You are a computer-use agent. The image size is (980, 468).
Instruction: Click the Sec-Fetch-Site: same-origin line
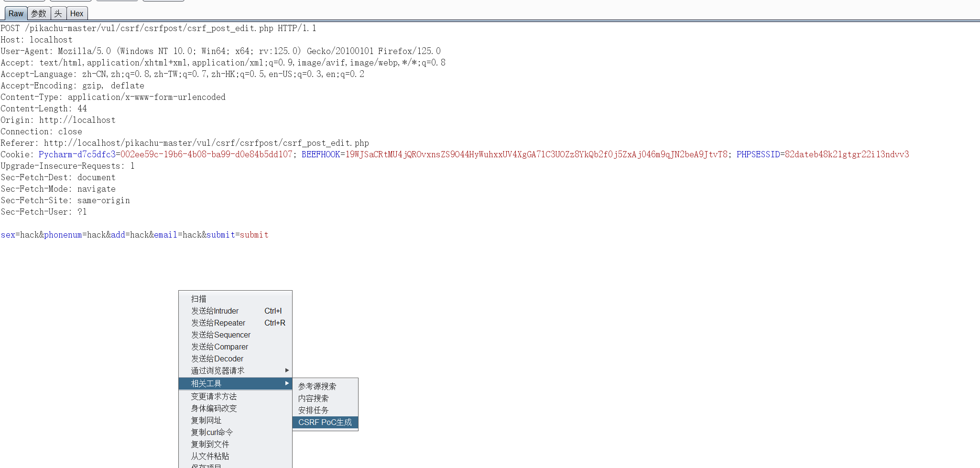tap(65, 200)
